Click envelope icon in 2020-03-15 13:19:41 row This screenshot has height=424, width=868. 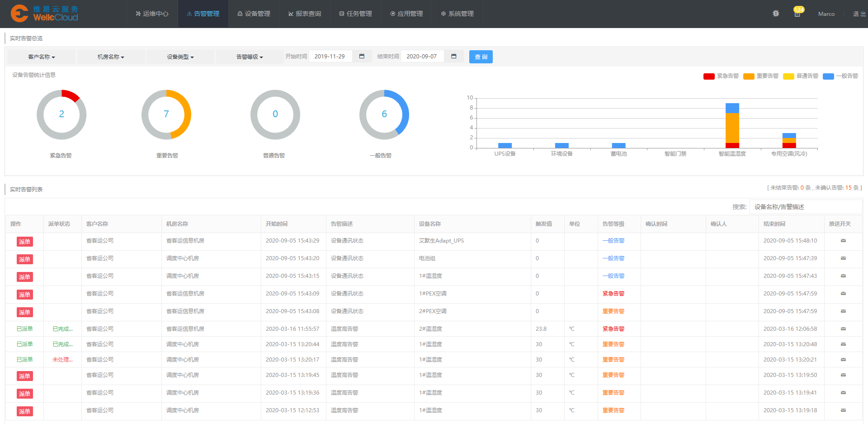point(843,393)
